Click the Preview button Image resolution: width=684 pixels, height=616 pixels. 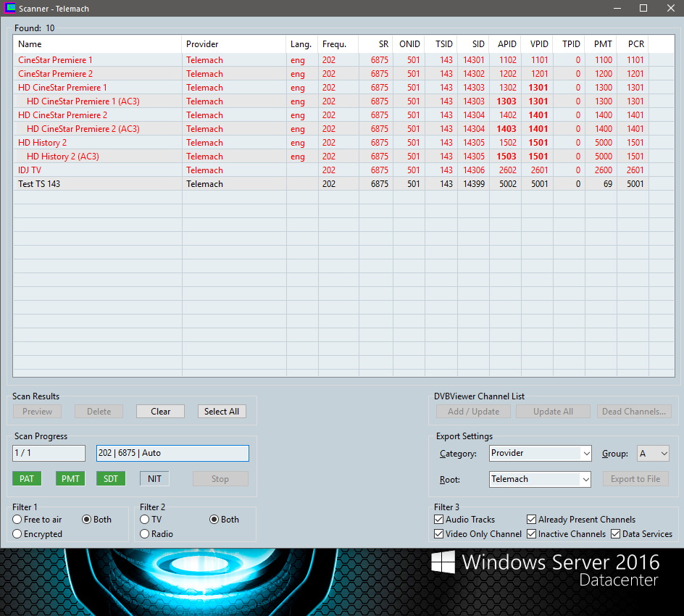tap(37, 412)
